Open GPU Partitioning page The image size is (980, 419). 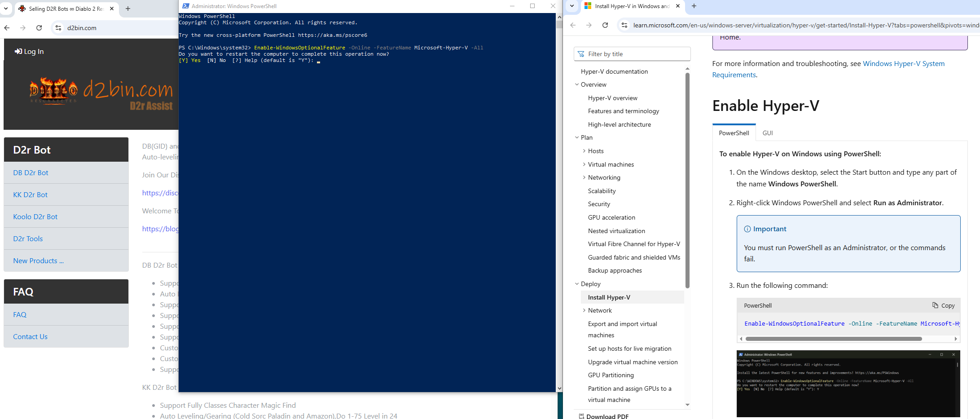point(611,375)
